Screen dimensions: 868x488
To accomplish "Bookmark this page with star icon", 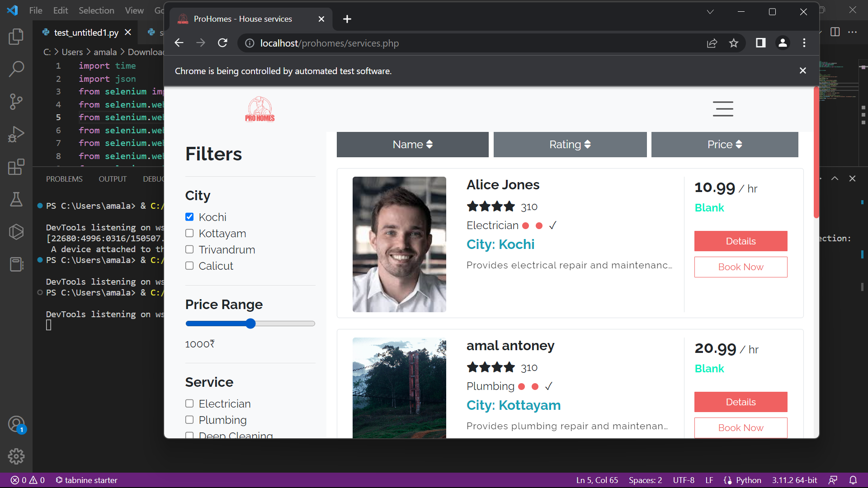I will tap(733, 43).
